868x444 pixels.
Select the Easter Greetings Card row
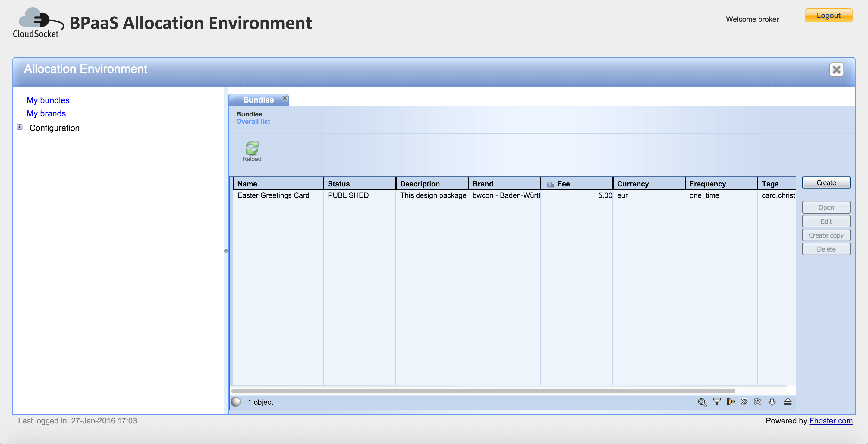point(273,195)
